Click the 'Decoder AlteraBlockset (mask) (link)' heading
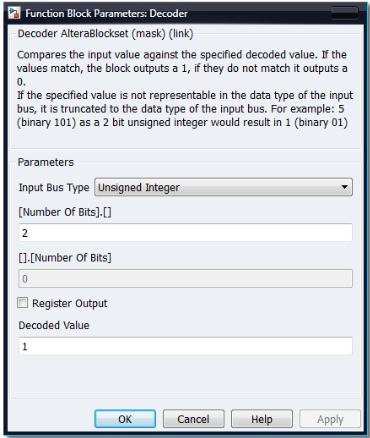The image size is (370, 438). [x=105, y=34]
